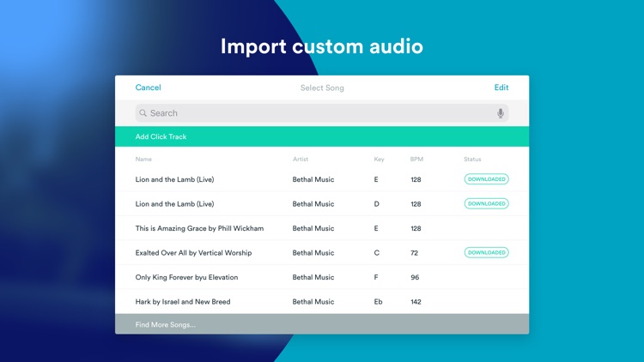The image size is (644, 362).
Task: Click Downloaded badge for Exalted Over All
Action: pyautogui.click(x=486, y=253)
